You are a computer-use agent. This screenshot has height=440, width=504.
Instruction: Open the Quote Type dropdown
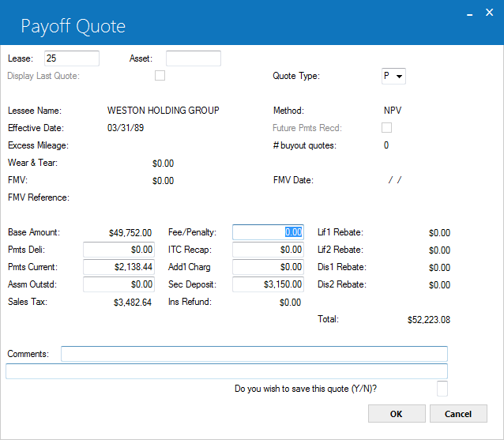(393, 76)
